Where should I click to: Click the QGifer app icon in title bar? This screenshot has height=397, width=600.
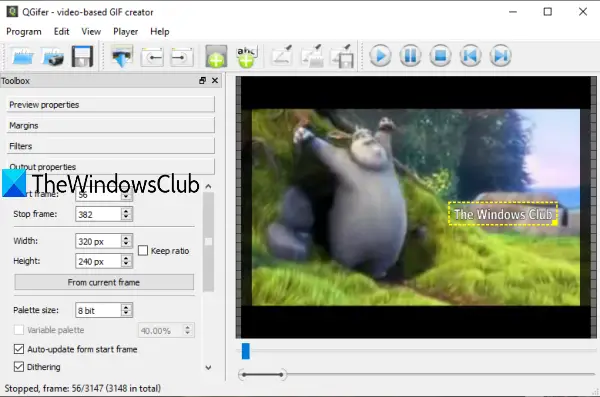(12, 12)
